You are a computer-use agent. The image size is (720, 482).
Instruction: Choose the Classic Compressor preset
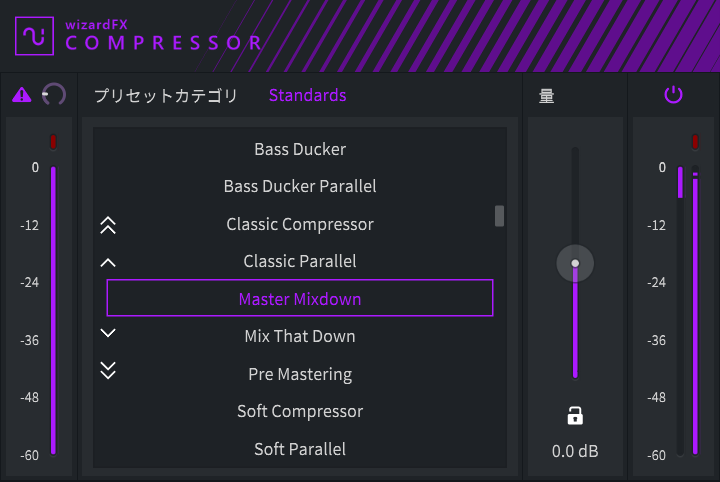(300, 224)
